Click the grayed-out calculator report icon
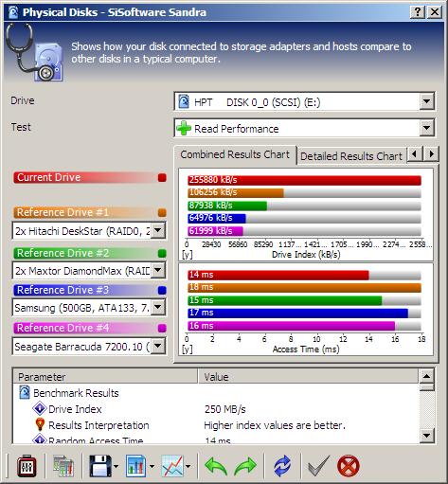Image resolution: width=448 pixels, height=484 pixels. pos(63,466)
